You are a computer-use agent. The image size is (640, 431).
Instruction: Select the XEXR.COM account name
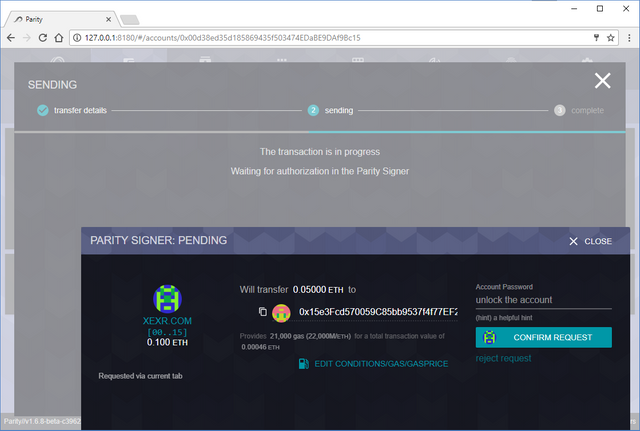167,321
